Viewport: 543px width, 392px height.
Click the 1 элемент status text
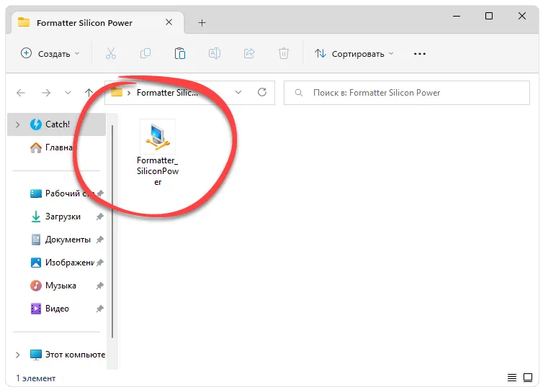tap(36, 378)
